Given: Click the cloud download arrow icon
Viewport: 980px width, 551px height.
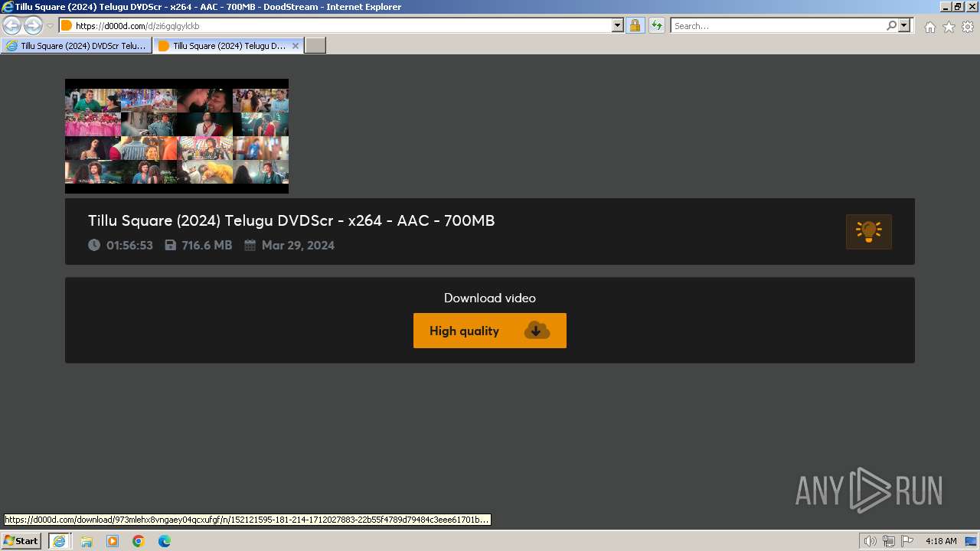Looking at the screenshot, I should [x=537, y=331].
